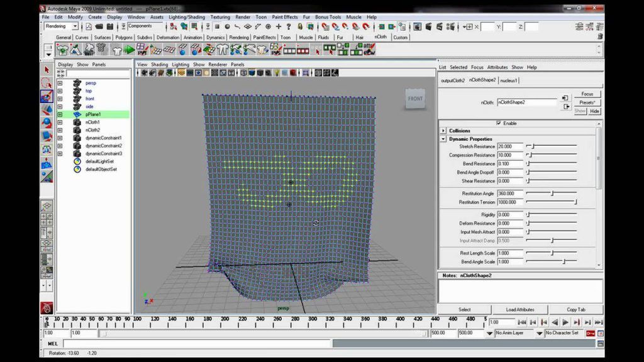
Task: Open the Lighting/Shading menu
Action: (186, 17)
